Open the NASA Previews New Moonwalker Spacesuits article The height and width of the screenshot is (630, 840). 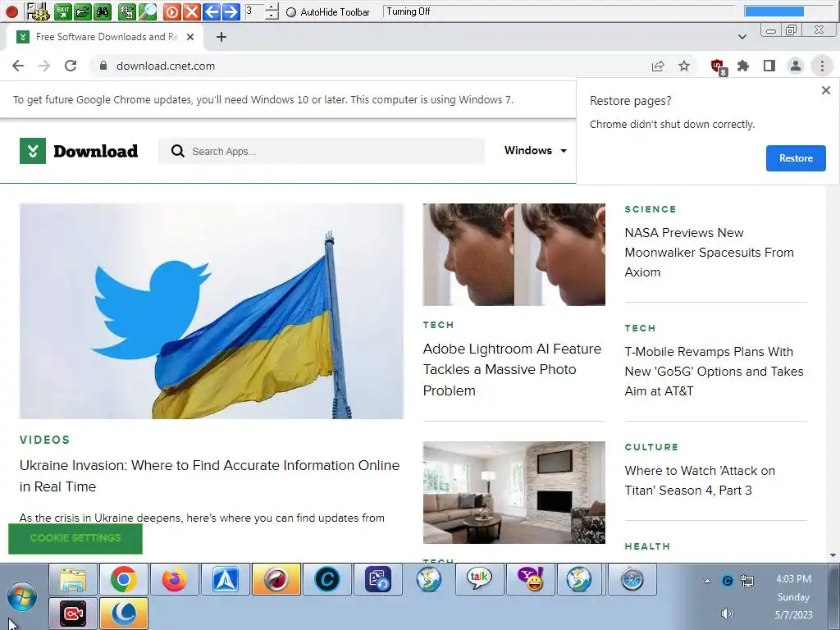[710, 253]
